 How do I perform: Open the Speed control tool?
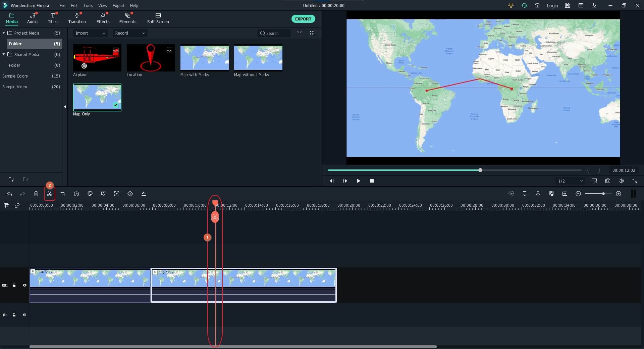[x=76, y=194]
